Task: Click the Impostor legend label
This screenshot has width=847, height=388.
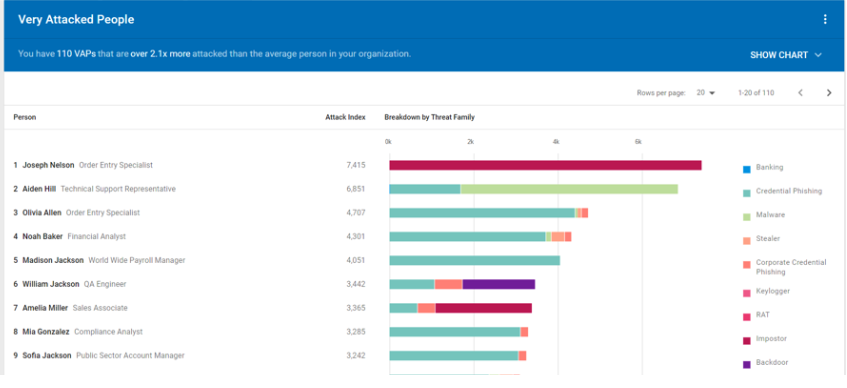Action: pos(771,339)
